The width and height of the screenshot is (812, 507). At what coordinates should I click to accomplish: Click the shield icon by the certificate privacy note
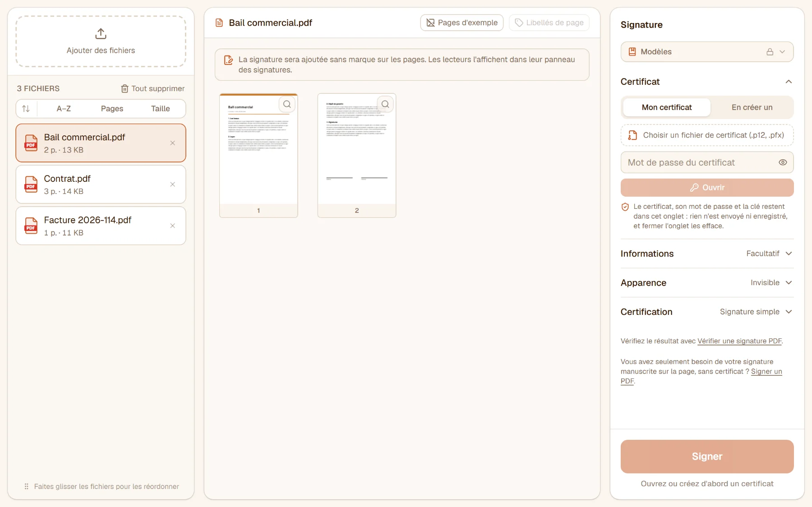[x=625, y=207]
